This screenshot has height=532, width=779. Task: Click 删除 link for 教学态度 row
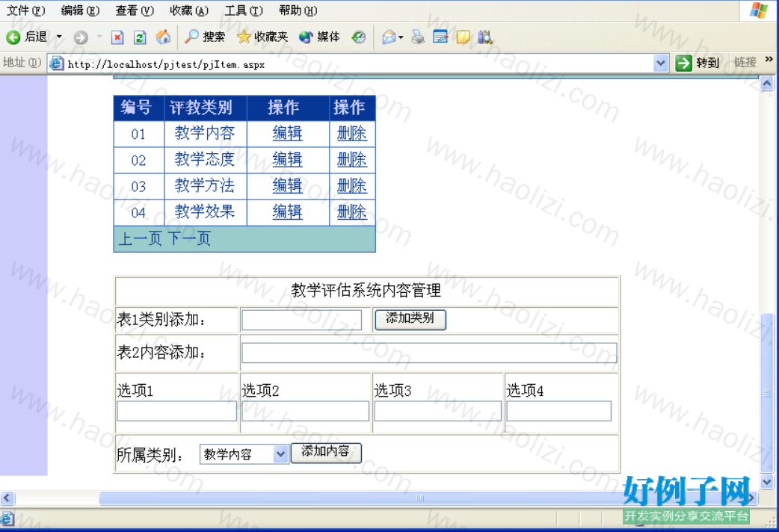click(x=351, y=159)
